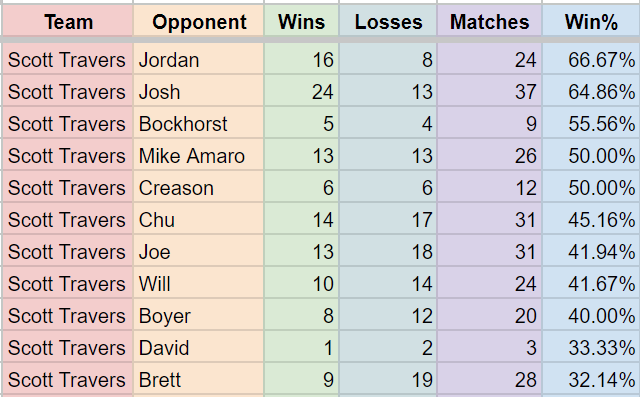This screenshot has height=397, width=640.
Task: Select the Jordan opponent cell
Action: click(x=199, y=60)
